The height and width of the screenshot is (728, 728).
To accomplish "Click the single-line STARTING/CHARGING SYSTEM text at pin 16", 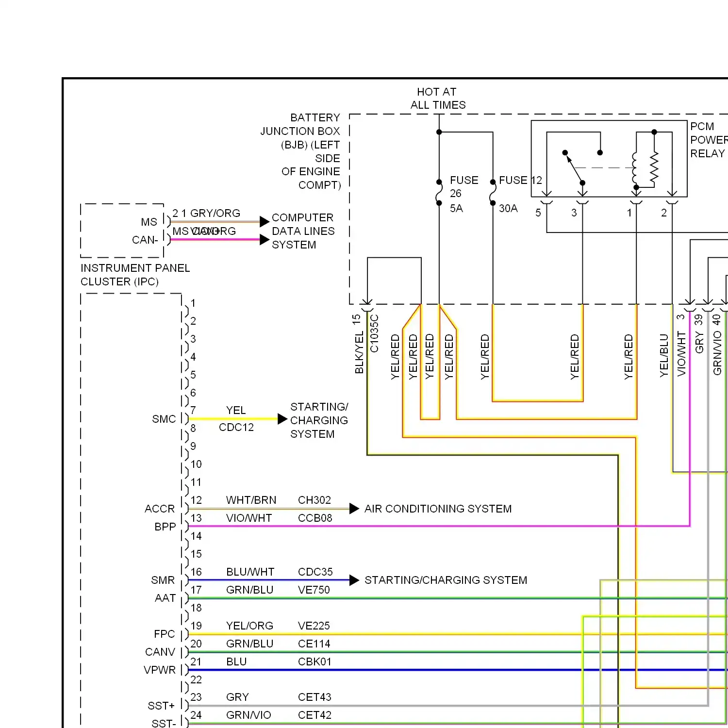I will pyautogui.click(x=446, y=580).
